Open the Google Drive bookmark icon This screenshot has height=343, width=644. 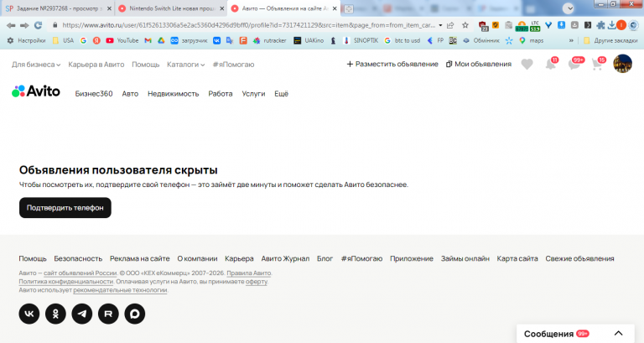click(x=161, y=40)
